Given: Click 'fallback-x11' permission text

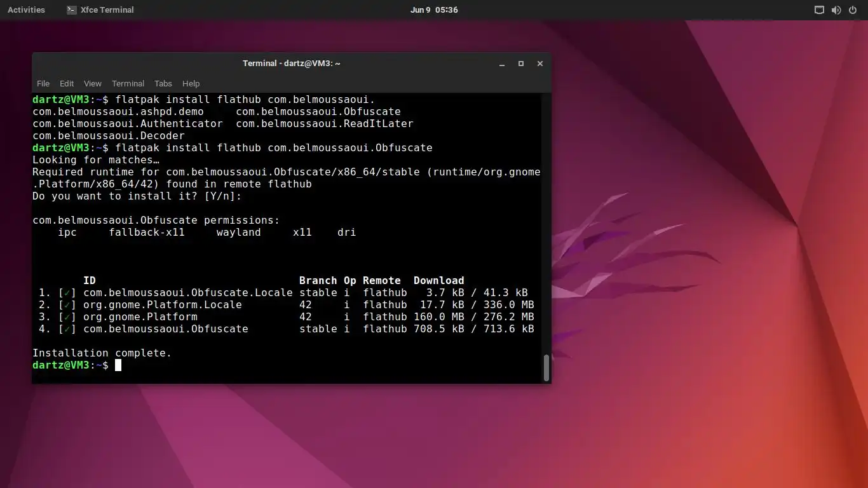Looking at the screenshot, I should [147, 233].
